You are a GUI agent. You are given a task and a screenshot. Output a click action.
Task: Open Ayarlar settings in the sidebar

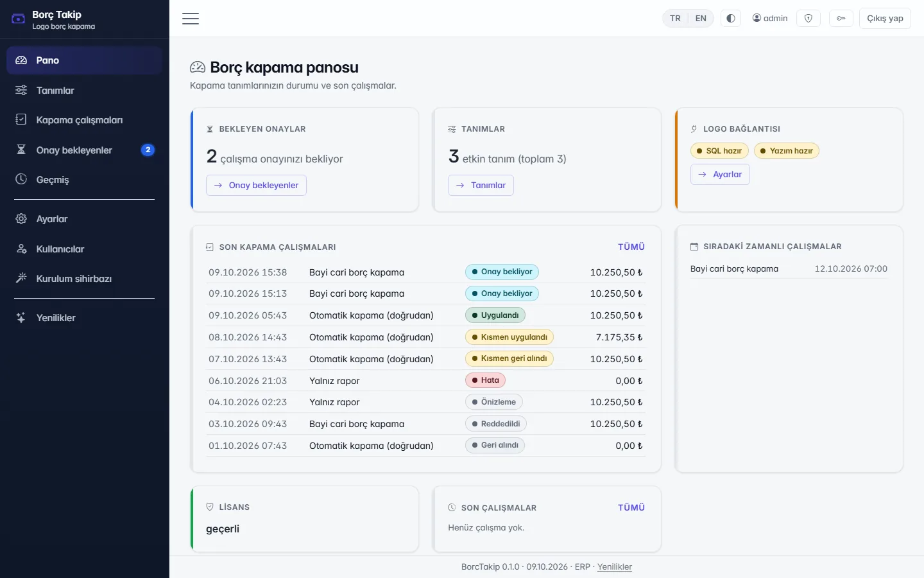[x=84, y=219]
